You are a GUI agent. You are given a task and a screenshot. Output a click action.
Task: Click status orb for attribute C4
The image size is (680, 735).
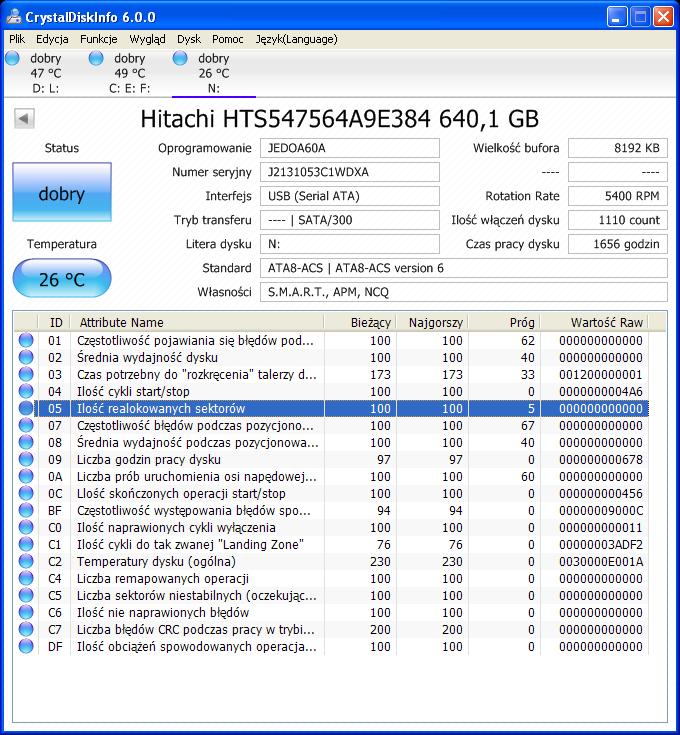click(26, 578)
